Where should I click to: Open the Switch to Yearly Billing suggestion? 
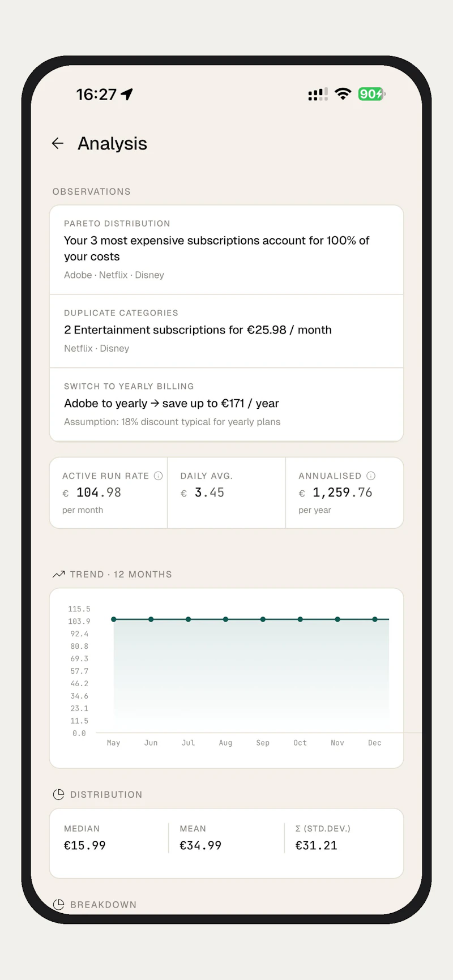coord(226,405)
